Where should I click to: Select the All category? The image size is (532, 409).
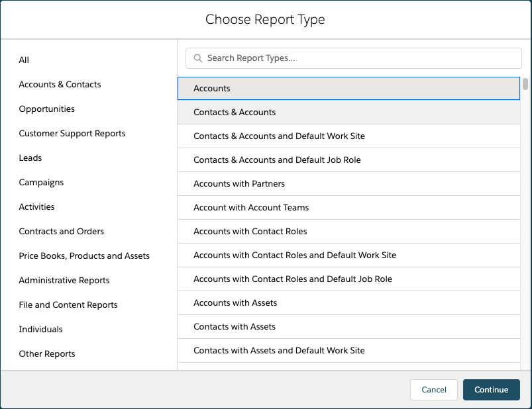[25, 60]
